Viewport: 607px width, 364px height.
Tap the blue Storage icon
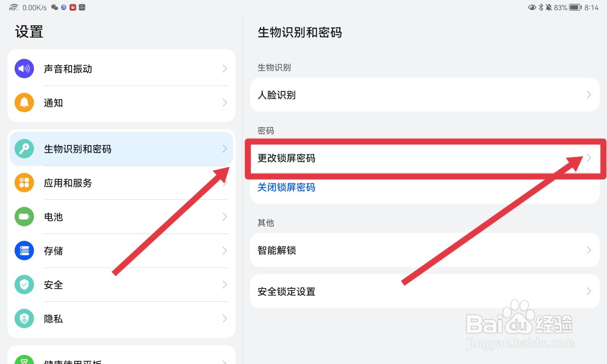click(x=24, y=251)
